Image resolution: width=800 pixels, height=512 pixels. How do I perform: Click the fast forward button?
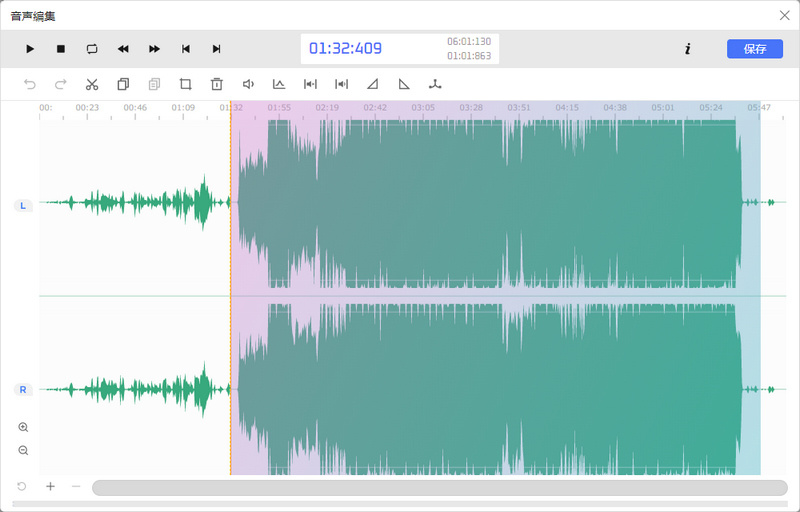(x=154, y=49)
